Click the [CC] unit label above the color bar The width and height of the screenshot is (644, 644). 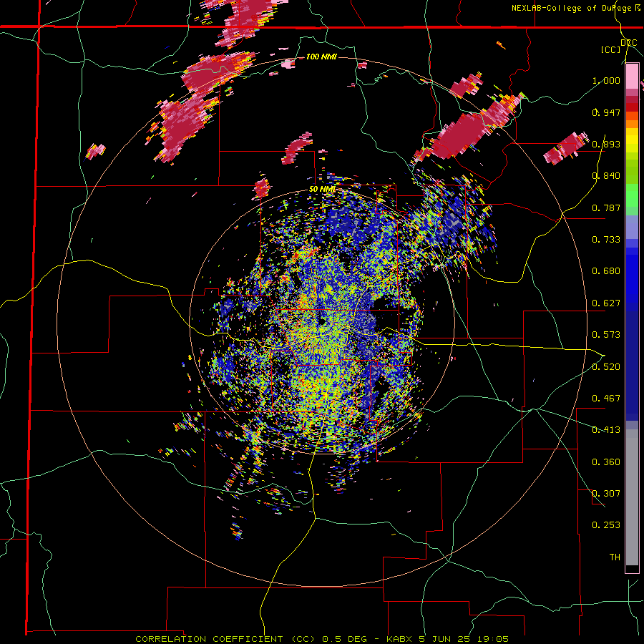tap(611, 49)
